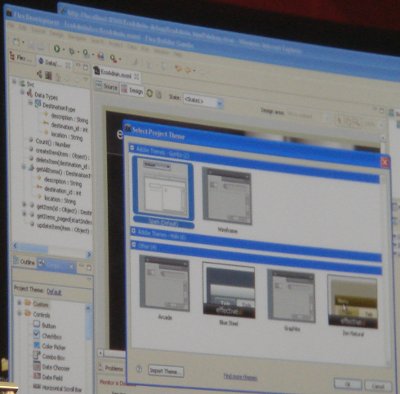The image size is (400, 394).
Task: Click the export release build icon
Action: tap(100, 56)
